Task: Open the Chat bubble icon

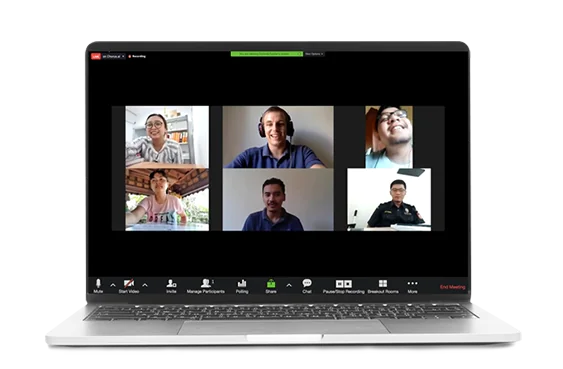Action: pos(307,286)
